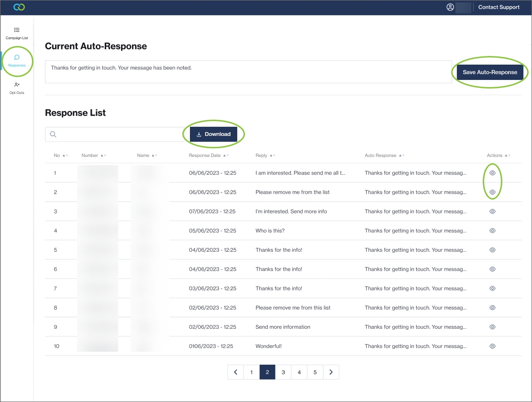View details of response row 1
This screenshot has width=532, height=402.
[492, 173]
